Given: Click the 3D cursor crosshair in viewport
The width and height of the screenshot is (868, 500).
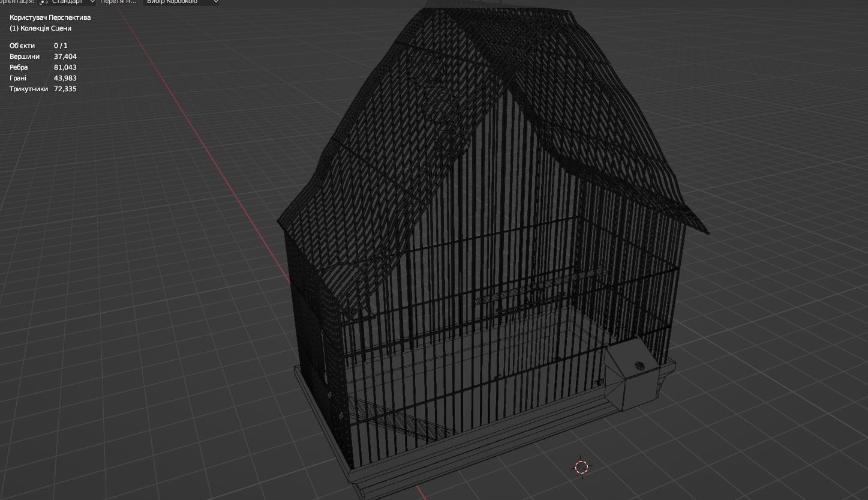Looking at the screenshot, I should click(581, 467).
